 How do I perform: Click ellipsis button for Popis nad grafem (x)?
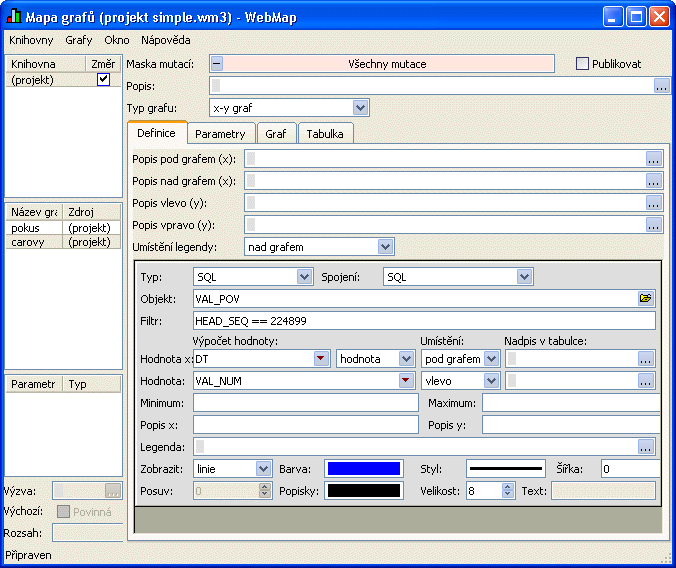coord(654,180)
